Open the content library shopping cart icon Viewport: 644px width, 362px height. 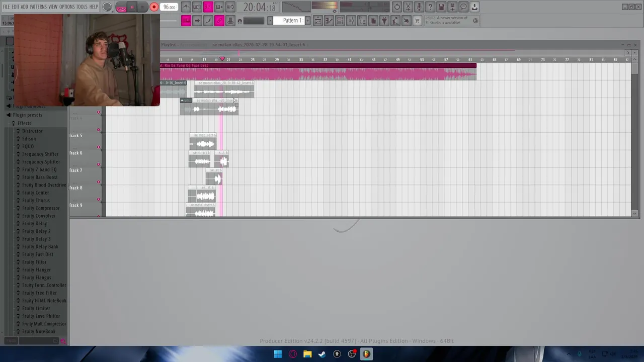pyautogui.click(x=417, y=21)
